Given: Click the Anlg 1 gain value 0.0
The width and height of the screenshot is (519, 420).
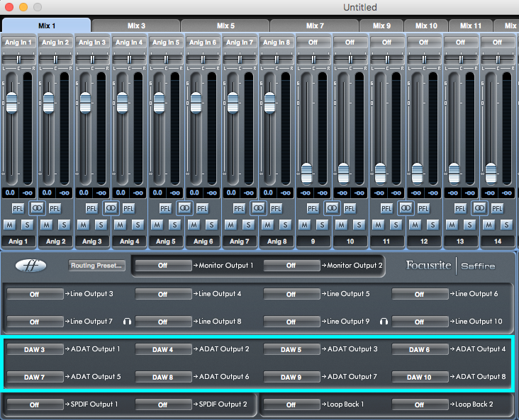Looking at the screenshot, I should coord(10,193).
